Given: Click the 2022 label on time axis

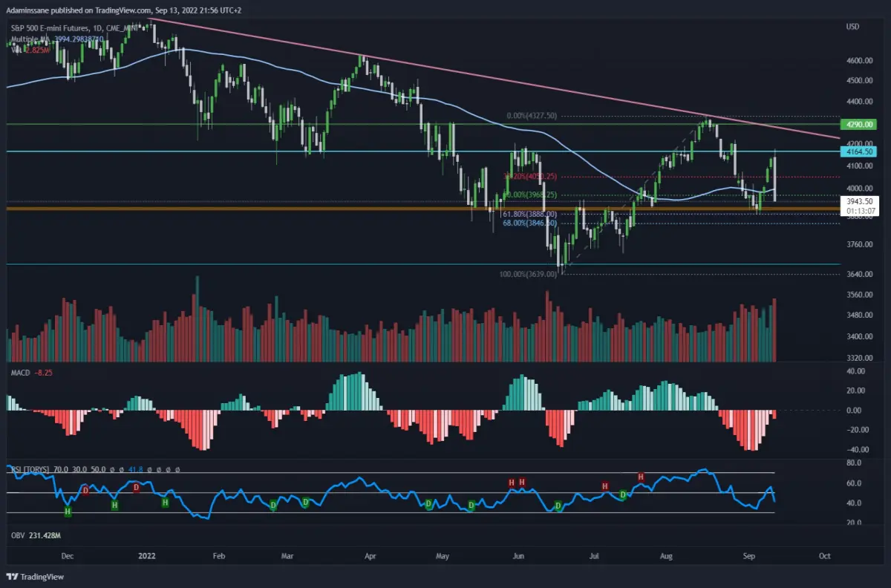Looking at the screenshot, I should (x=146, y=555).
